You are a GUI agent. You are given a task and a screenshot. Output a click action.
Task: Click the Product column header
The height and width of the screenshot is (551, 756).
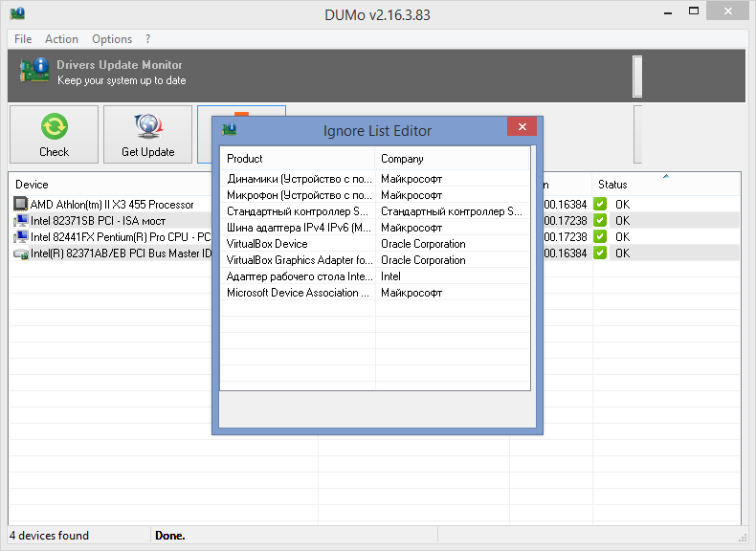(298, 159)
